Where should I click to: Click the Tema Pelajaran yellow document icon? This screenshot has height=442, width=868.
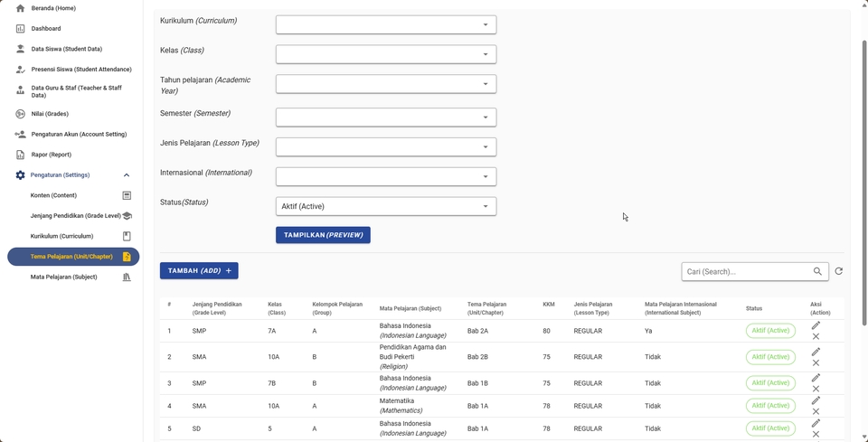[x=127, y=257]
